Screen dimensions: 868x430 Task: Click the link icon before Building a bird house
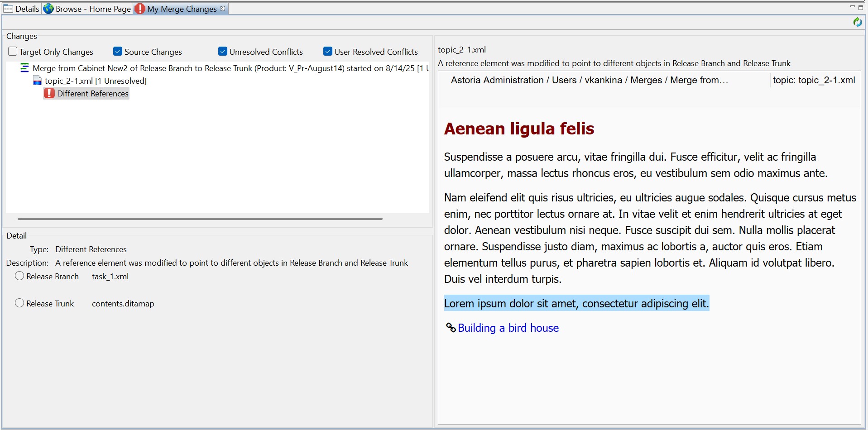[451, 328]
